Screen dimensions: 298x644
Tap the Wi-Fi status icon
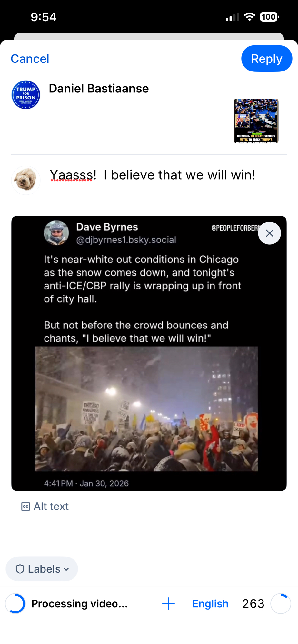tap(249, 17)
